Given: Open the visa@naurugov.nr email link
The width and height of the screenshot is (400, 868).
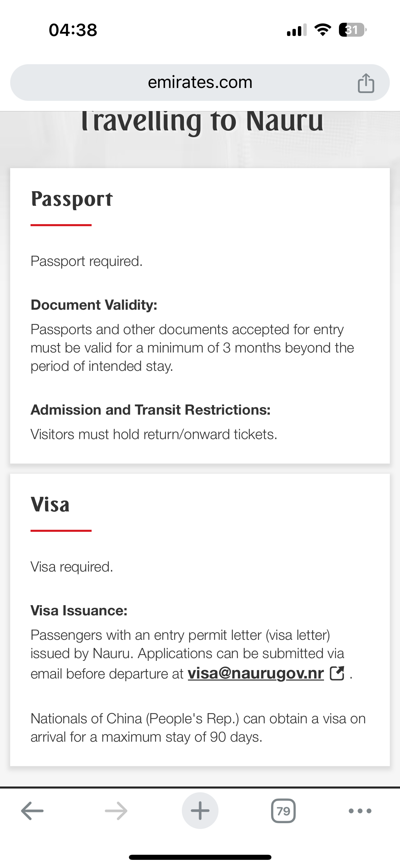Looking at the screenshot, I should click(x=256, y=673).
